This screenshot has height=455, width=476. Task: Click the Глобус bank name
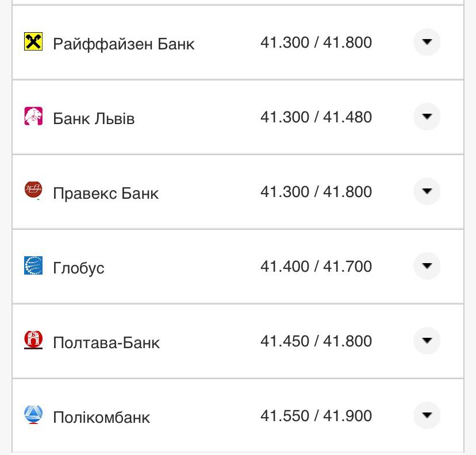point(79,268)
